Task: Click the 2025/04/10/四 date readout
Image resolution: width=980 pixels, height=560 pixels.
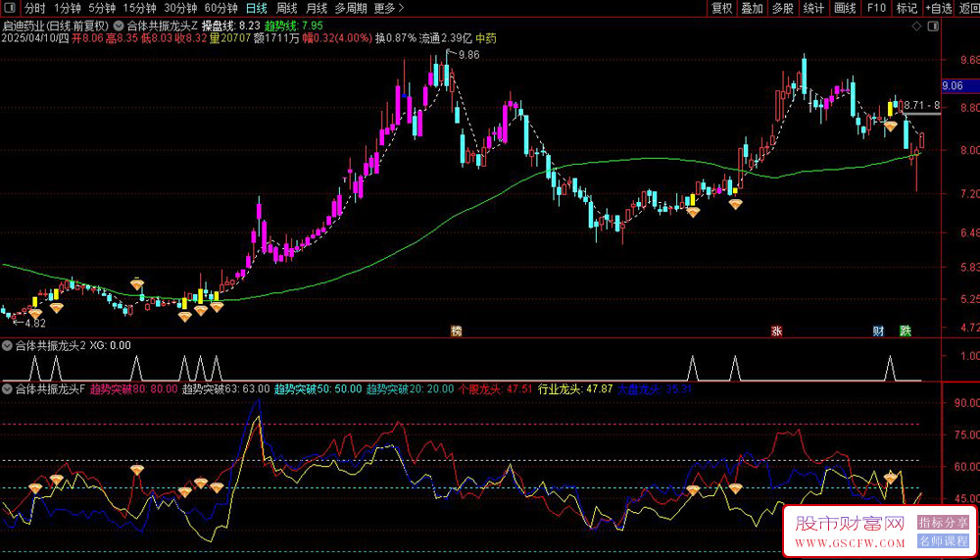Action: (x=35, y=38)
